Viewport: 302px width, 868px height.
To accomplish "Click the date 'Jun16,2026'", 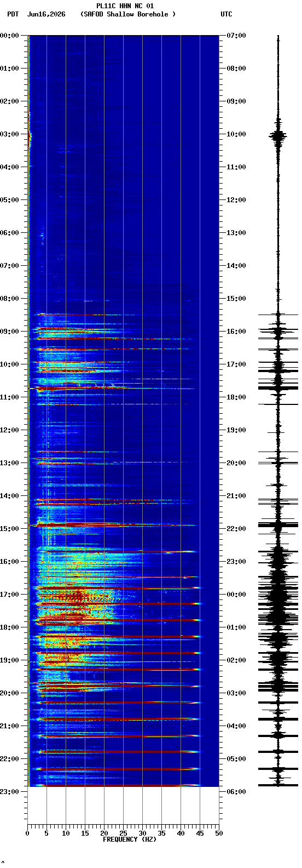I will (x=46, y=14).
